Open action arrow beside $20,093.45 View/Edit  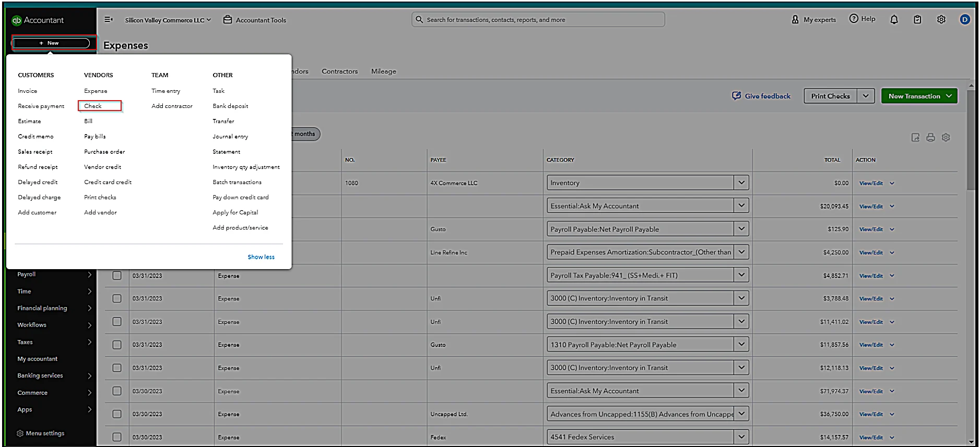pos(892,207)
